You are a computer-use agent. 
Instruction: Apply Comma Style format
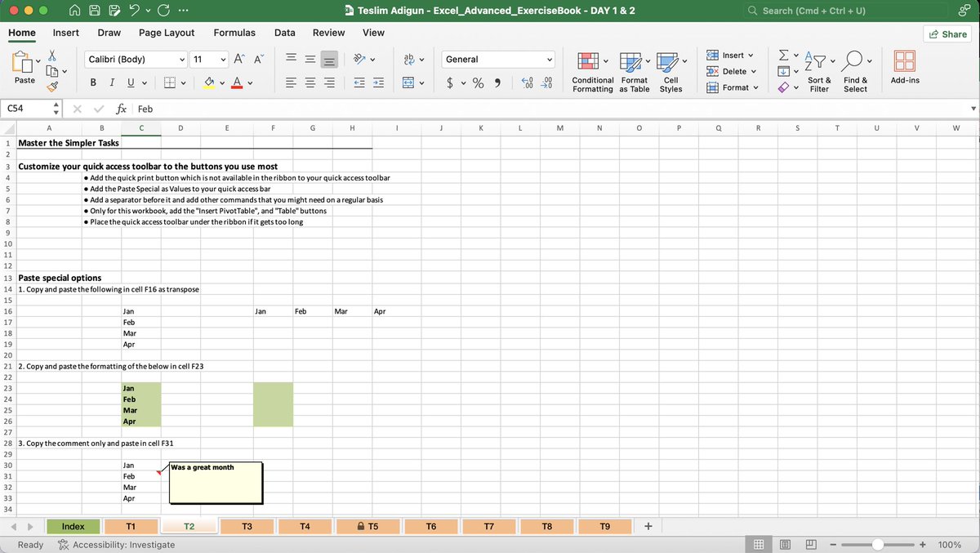497,83
